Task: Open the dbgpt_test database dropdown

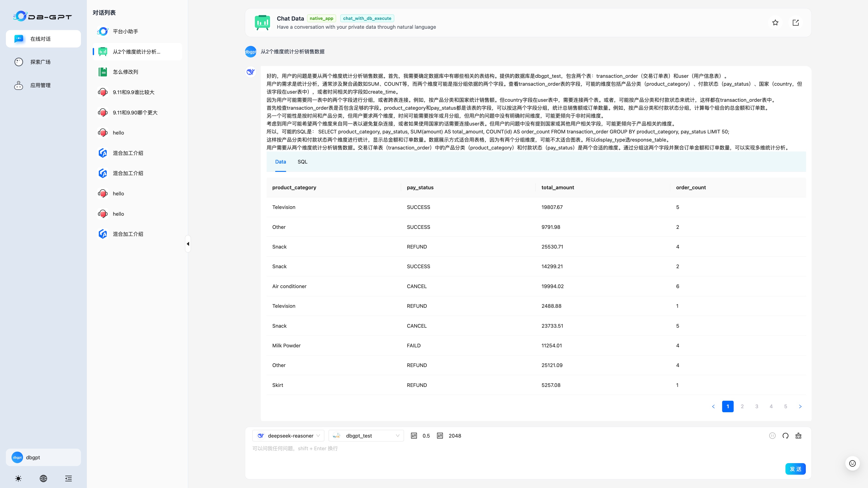Action: 366,436
